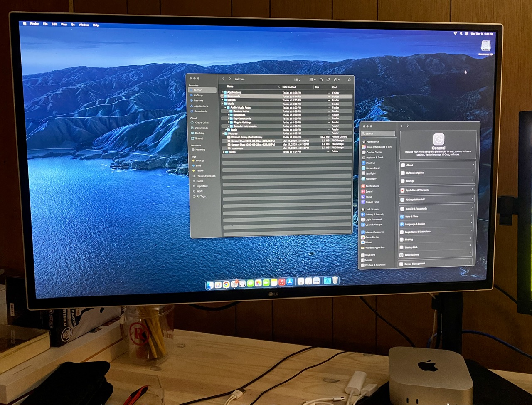Click the Edit Tags icon in Finder toolbar
This screenshot has width=532, height=405.
pos(328,79)
